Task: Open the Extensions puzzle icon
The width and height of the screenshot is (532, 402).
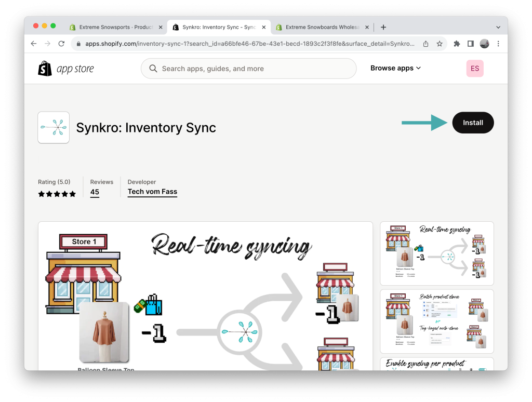Action: (457, 44)
